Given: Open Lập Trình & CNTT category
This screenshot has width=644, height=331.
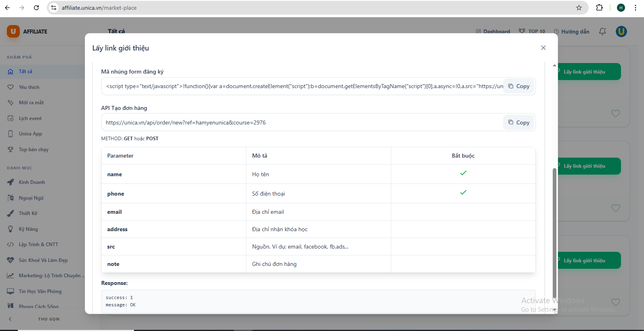Looking at the screenshot, I should pyautogui.click(x=38, y=245).
